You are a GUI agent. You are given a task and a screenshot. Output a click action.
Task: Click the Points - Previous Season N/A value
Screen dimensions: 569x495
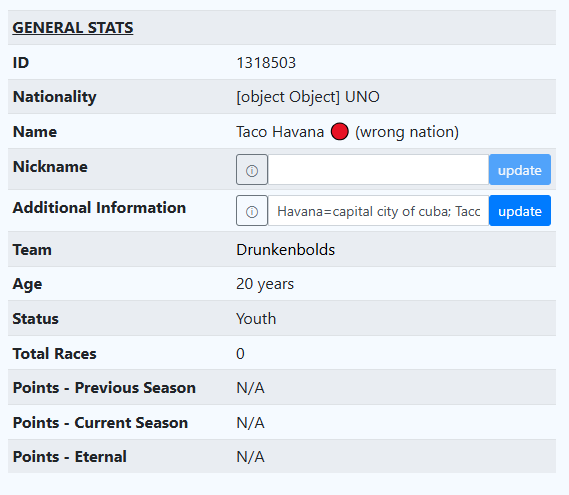click(250, 388)
